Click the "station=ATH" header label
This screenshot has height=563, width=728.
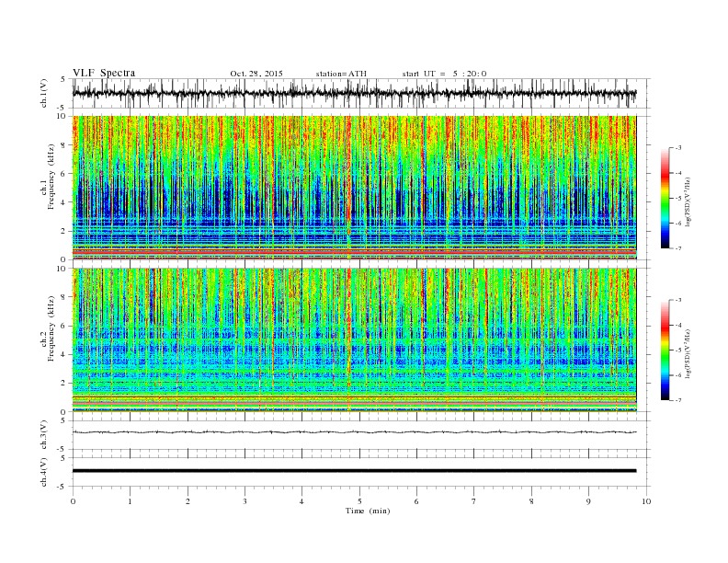point(341,74)
